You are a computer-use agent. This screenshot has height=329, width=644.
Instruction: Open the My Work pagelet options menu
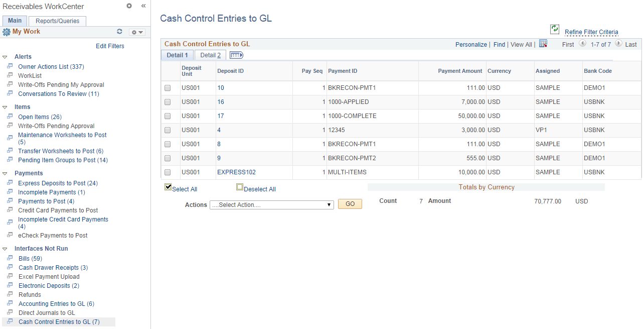(x=136, y=31)
